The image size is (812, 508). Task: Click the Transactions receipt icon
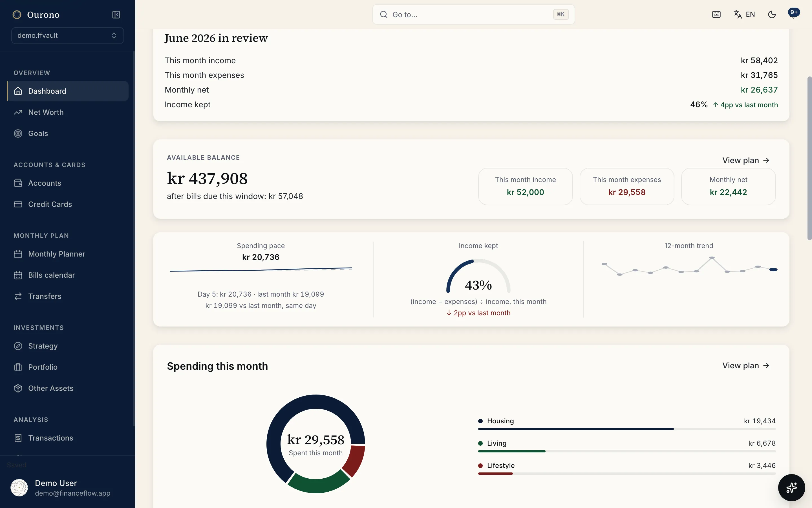coord(18,438)
